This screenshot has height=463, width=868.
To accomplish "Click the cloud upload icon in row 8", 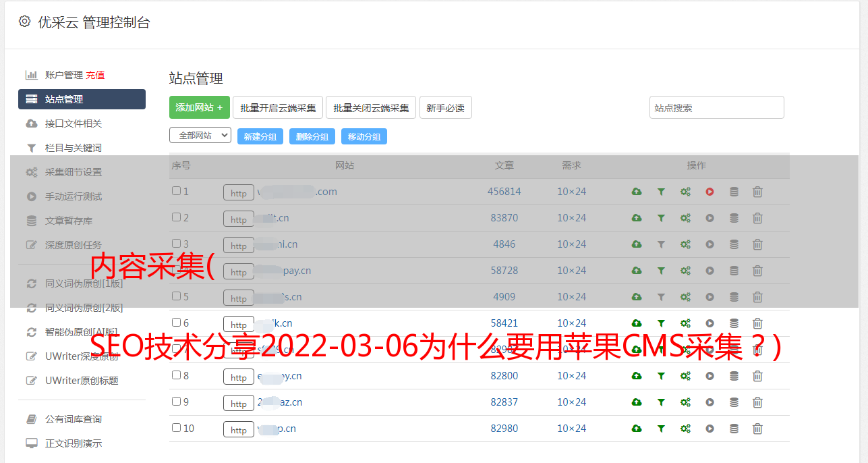I will click(637, 376).
